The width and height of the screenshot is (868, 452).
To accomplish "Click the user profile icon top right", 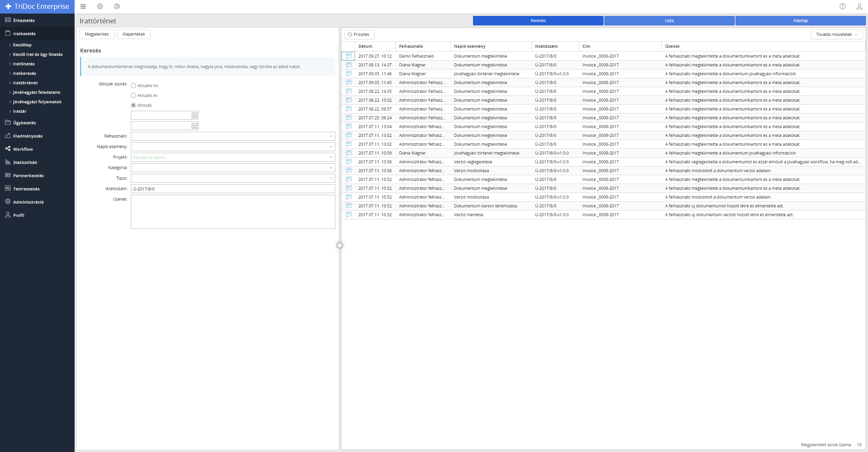I will coord(859,6).
